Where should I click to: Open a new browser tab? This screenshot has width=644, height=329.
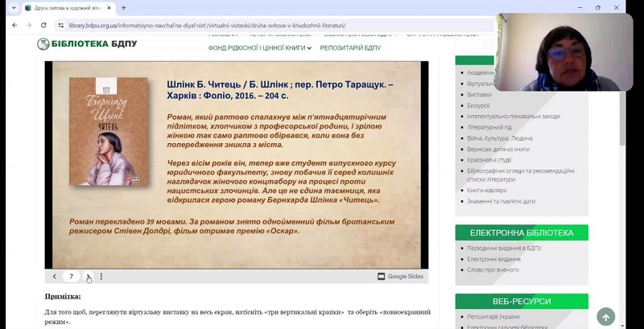click(x=124, y=8)
